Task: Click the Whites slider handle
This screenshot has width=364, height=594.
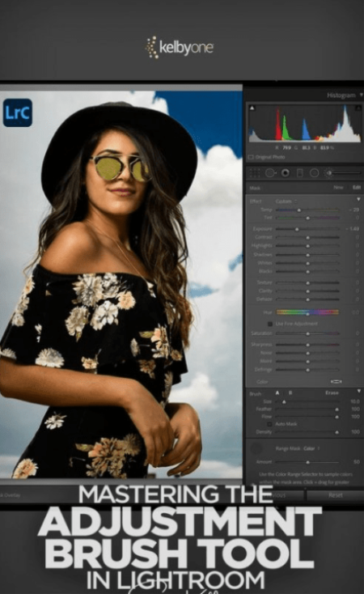Action: 307,263
